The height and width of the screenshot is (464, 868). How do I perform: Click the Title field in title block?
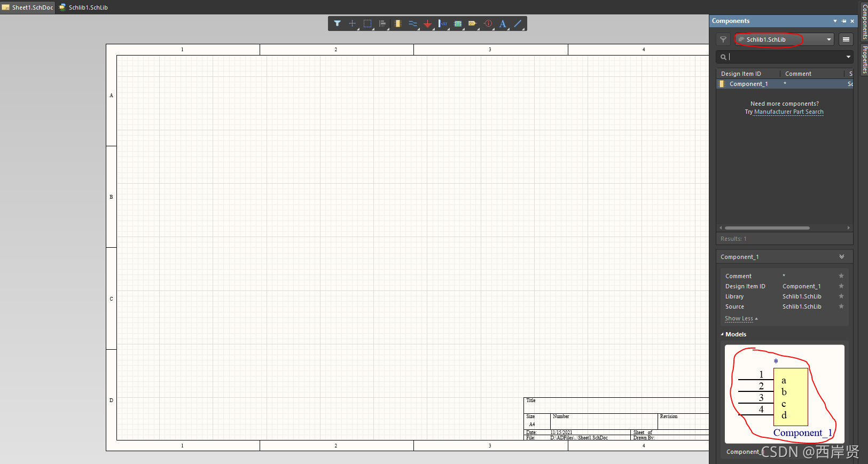pyautogui.click(x=616, y=405)
